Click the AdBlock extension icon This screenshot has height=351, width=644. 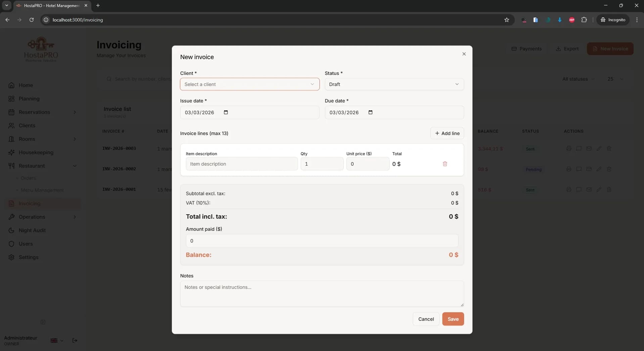pos(572,20)
